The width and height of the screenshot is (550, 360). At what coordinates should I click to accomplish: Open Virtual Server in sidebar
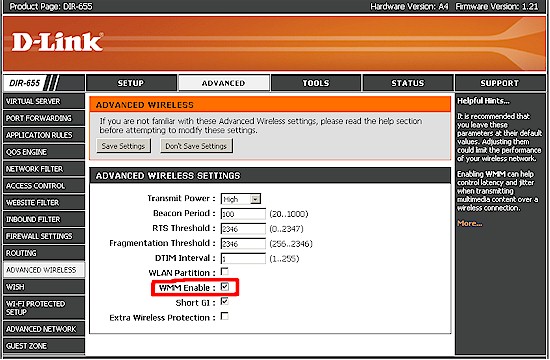click(x=44, y=101)
